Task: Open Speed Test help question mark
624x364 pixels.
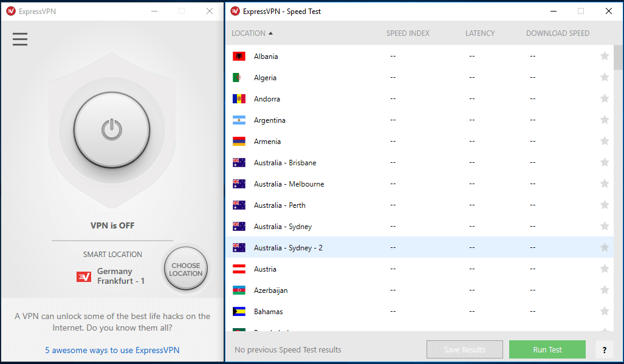Action: 605,349
